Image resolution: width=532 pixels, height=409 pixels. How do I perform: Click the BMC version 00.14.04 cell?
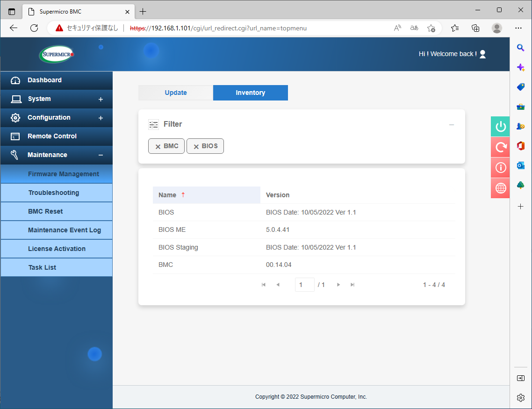[279, 265]
